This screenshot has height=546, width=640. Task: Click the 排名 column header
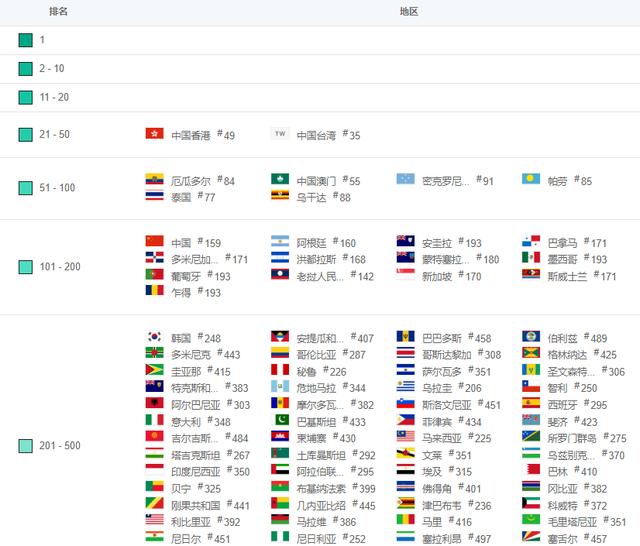[58, 11]
